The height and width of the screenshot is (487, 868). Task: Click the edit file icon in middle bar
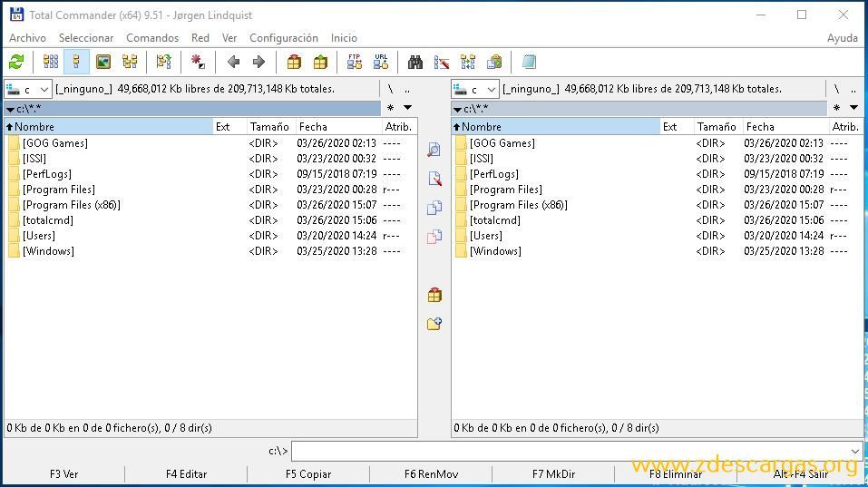pos(434,178)
